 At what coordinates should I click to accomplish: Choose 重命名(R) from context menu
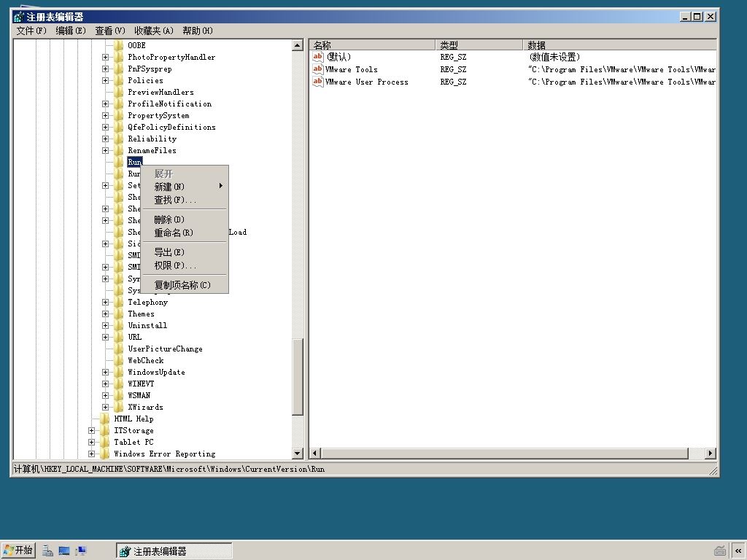pyautogui.click(x=185, y=233)
